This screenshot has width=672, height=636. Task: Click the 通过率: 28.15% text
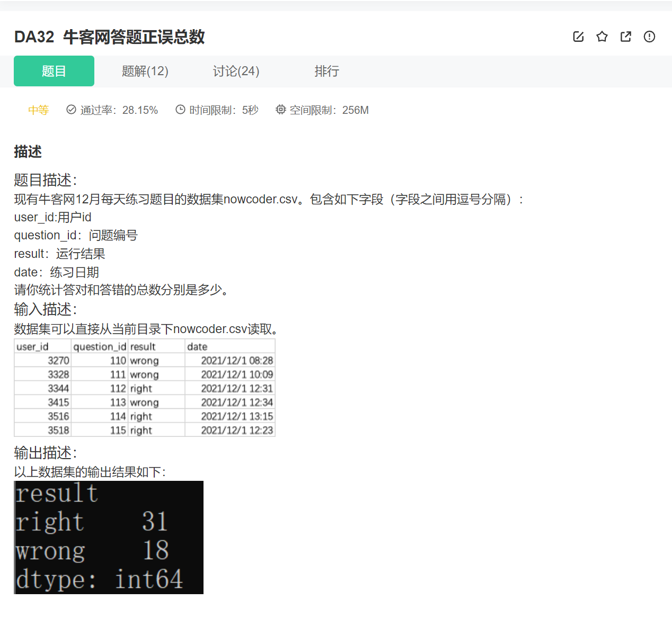[119, 110]
